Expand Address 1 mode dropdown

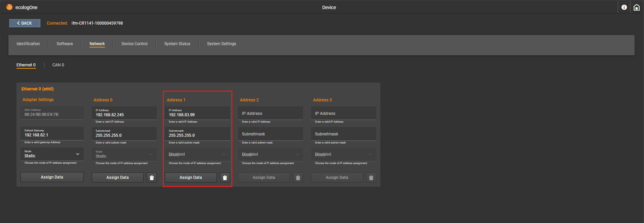(x=197, y=154)
